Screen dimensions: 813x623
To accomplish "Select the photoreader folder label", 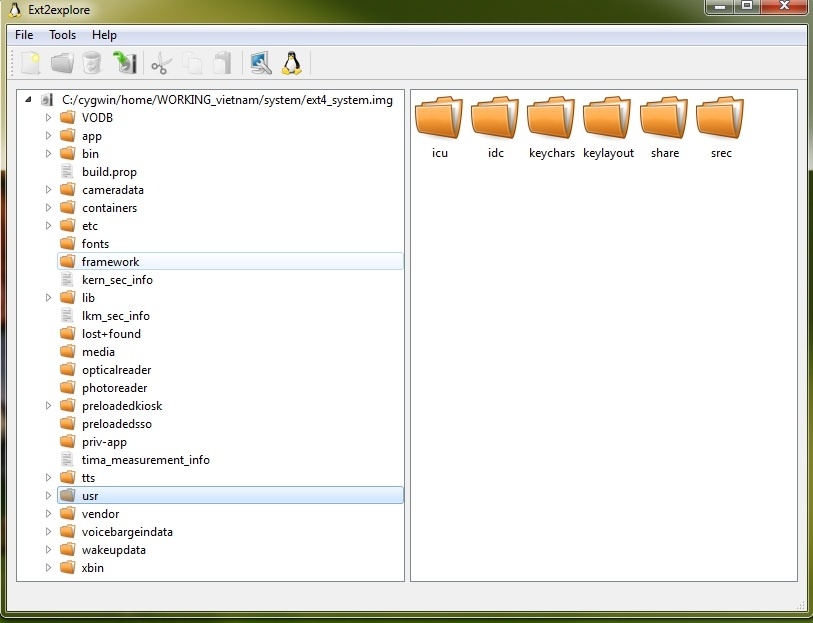I will coord(115,388).
